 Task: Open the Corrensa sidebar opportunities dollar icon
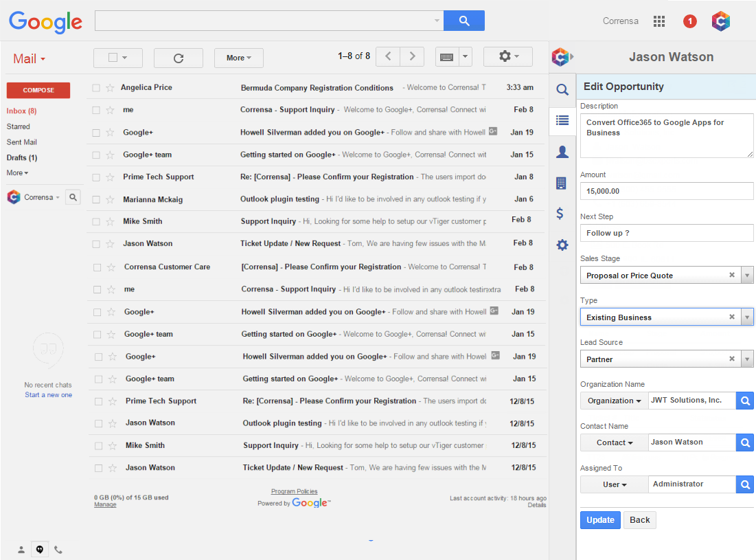(x=560, y=214)
